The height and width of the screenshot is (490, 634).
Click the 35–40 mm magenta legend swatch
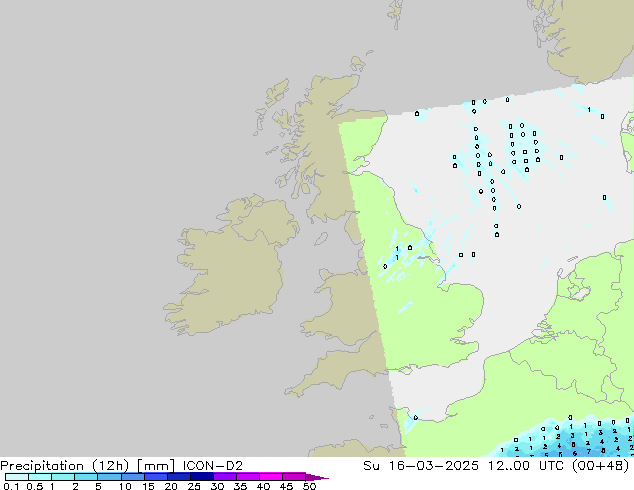pos(248,477)
